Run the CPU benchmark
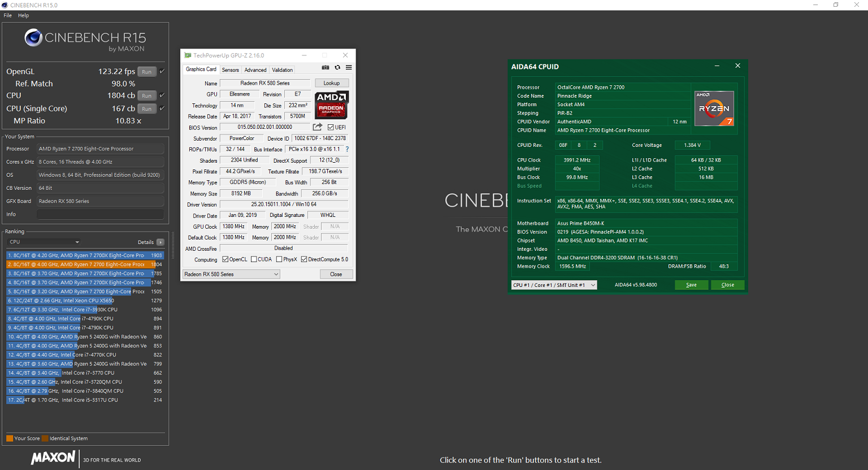868x470 pixels. tap(147, 95)
